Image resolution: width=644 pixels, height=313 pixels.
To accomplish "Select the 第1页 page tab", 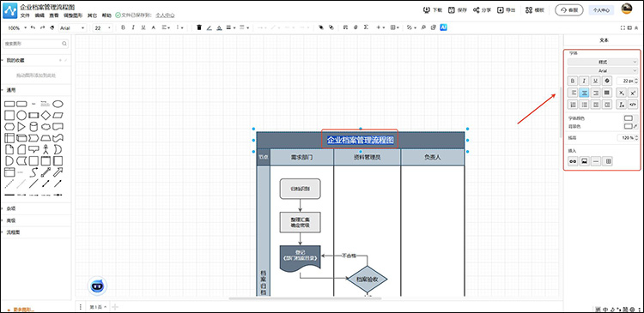I will [x=98, y=307].
